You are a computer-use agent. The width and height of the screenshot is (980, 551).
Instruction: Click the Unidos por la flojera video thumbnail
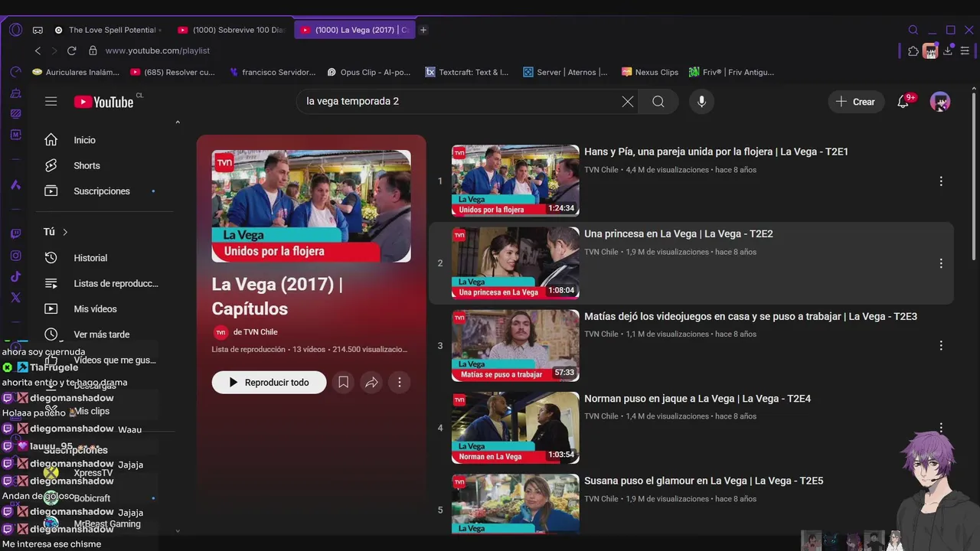(x=515, y=181)
